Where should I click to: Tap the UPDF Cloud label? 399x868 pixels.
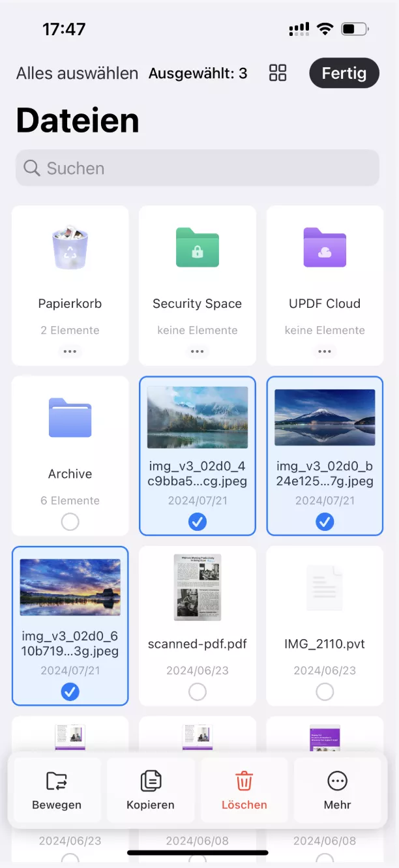(325, 303)
